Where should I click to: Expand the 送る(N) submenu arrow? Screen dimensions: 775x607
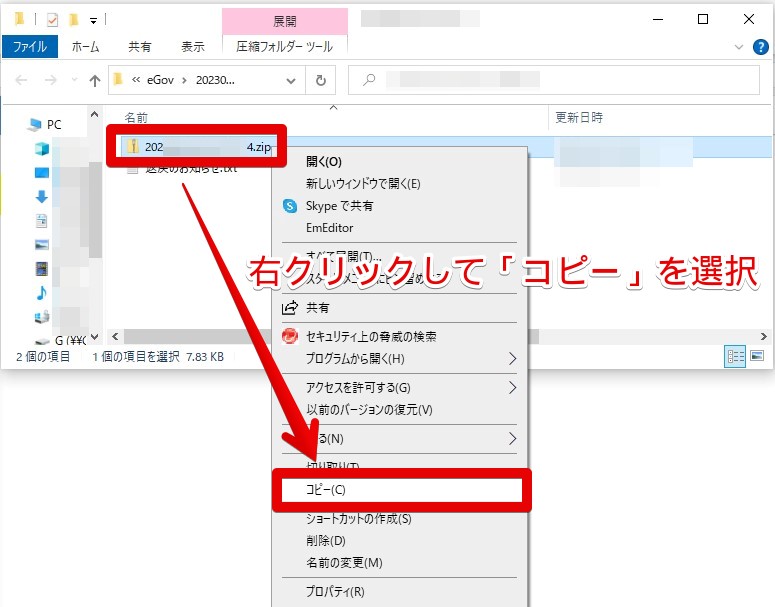point(513,438)
